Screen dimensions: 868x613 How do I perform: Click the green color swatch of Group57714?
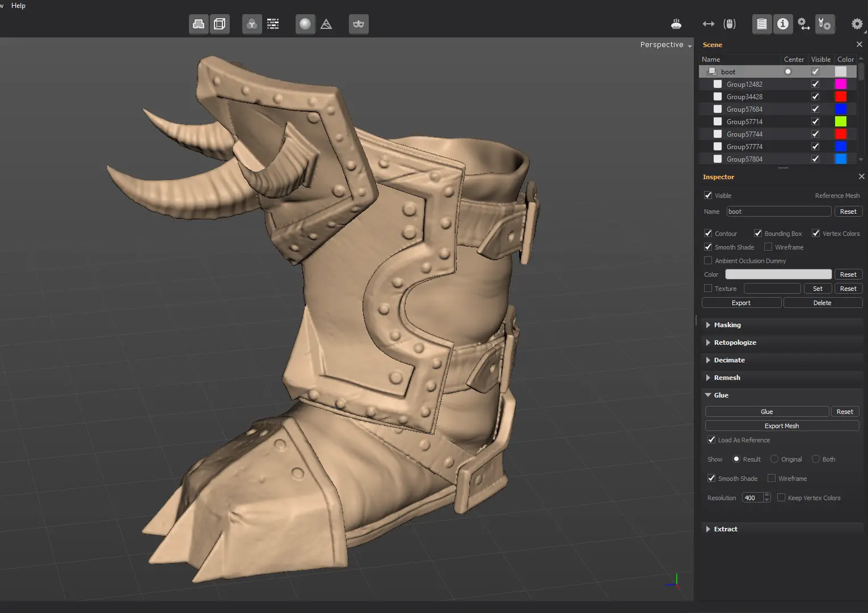point(841,121)
